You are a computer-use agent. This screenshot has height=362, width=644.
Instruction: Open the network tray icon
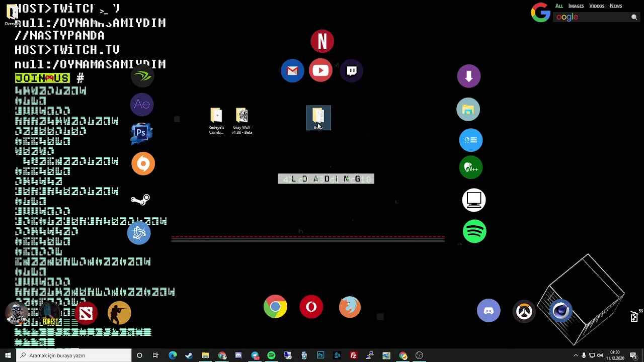(592, 355)
